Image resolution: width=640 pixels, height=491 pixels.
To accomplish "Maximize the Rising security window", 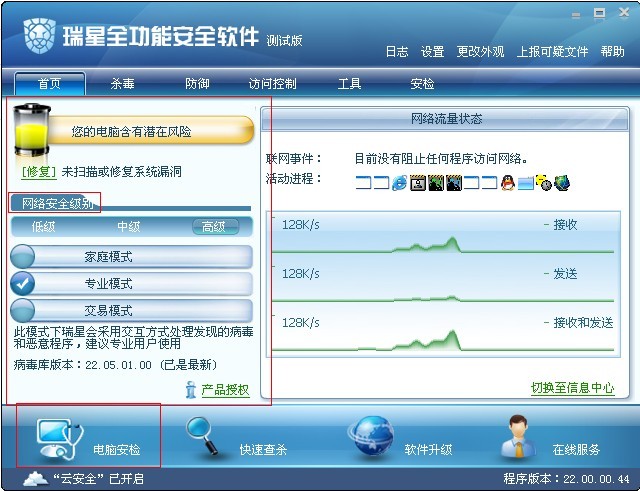I will coord(599,13).
